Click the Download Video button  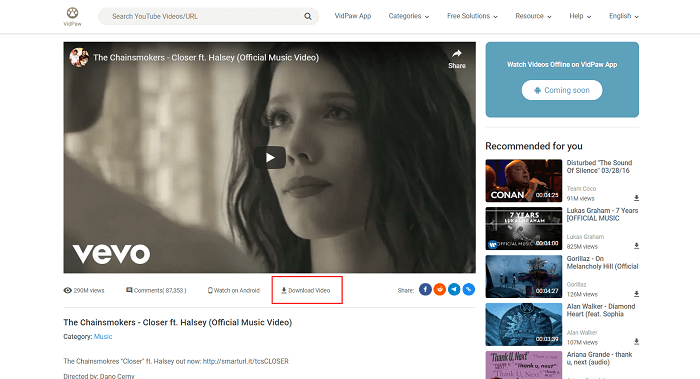pyautogui.click(x=306, y=291)
